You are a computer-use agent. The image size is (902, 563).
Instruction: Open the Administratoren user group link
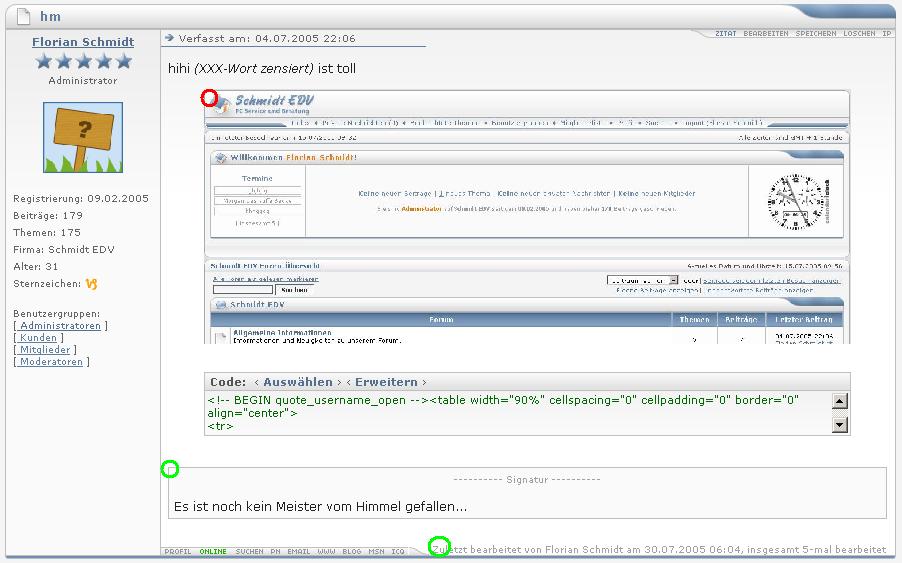61,326
